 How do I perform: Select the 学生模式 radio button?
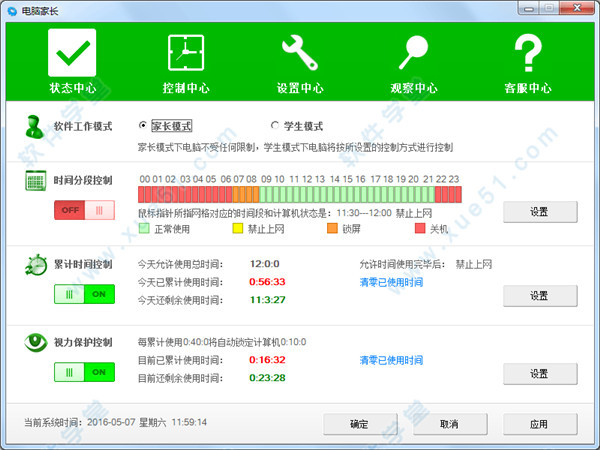point(275,126)
